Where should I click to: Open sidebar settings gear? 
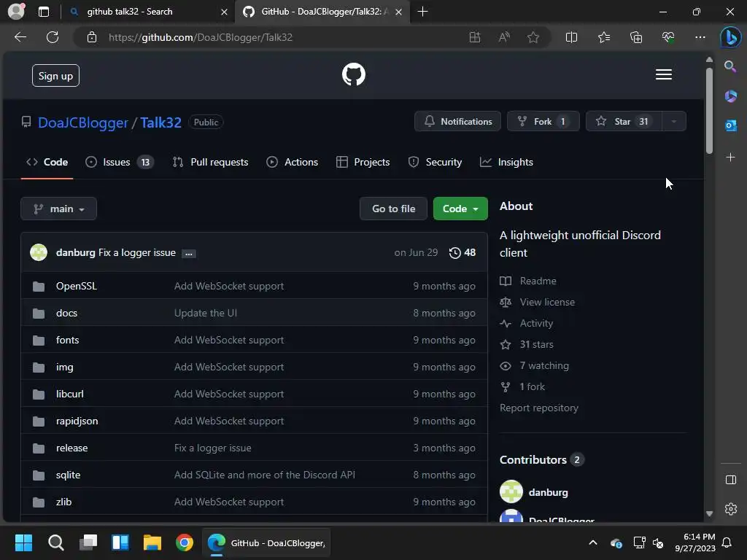coord(730,509)
